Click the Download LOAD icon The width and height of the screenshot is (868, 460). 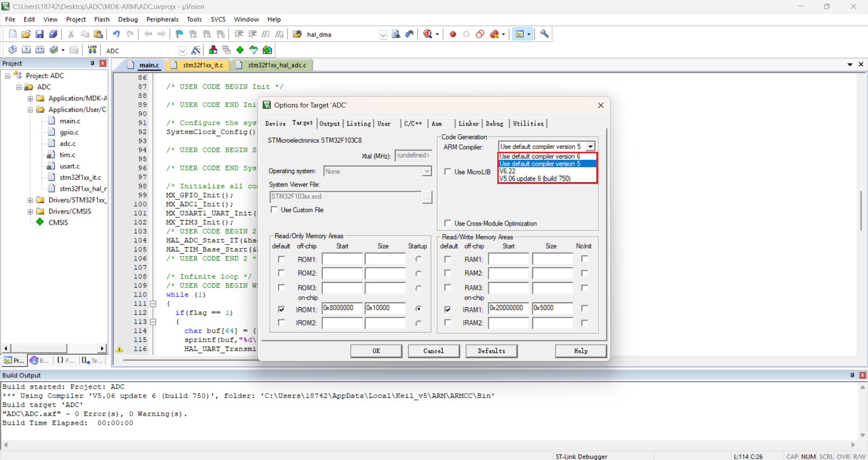92,50
